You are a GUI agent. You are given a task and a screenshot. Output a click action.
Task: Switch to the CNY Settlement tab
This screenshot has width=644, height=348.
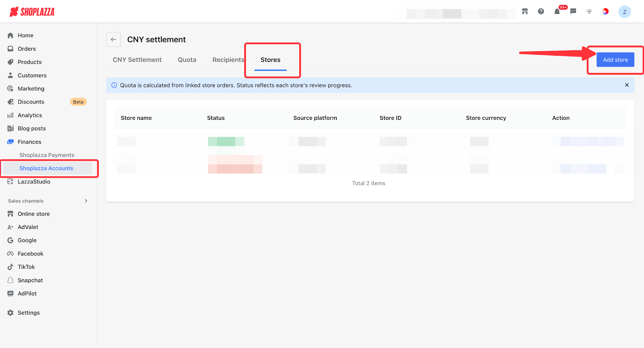[x=137, y=60]
